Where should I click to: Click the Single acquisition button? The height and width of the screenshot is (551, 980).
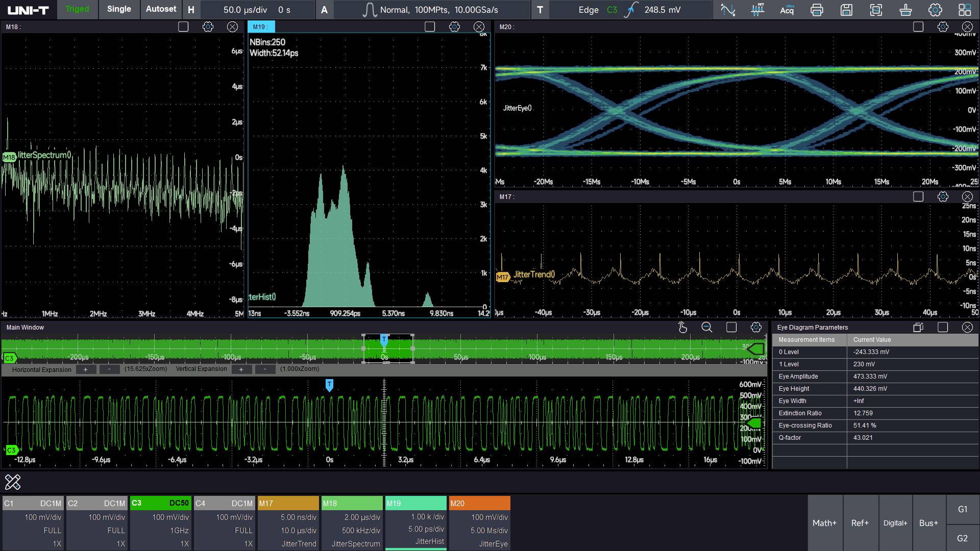coord(118,9)
